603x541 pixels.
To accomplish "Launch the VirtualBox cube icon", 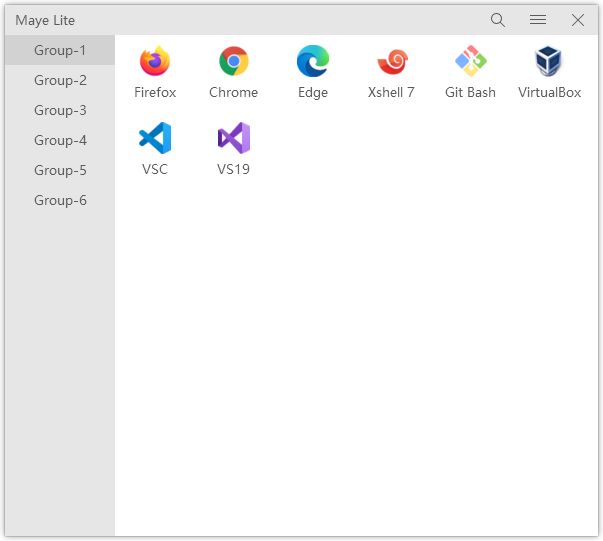I will pyautogui.click(x=549, y=61).
